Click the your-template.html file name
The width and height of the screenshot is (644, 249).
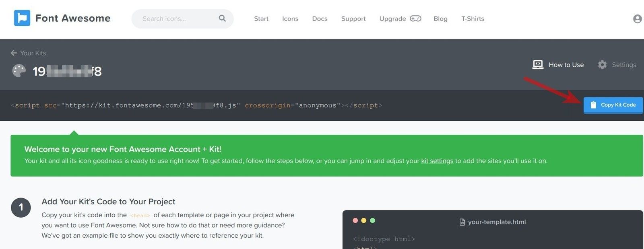497,222
